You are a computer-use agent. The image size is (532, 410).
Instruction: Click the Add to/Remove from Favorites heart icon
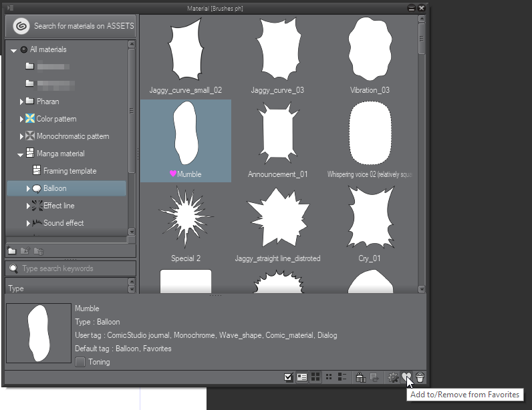point(406,377)
